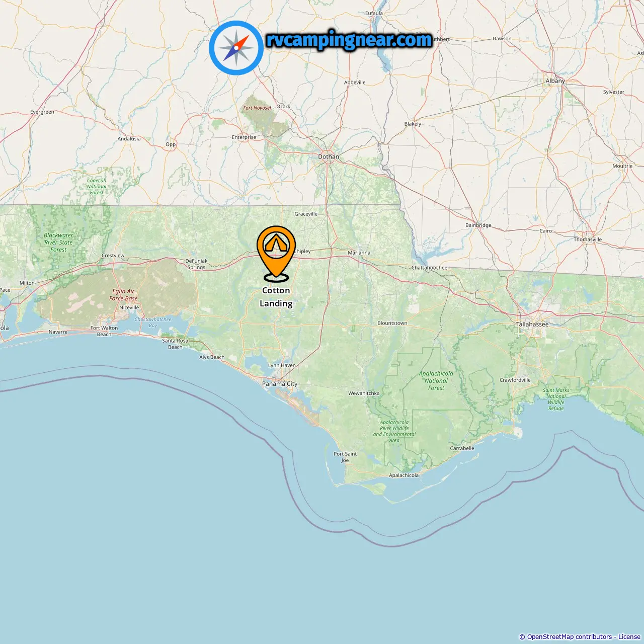Click the orange Cotton Landing campsite marker

pos(276,253)
